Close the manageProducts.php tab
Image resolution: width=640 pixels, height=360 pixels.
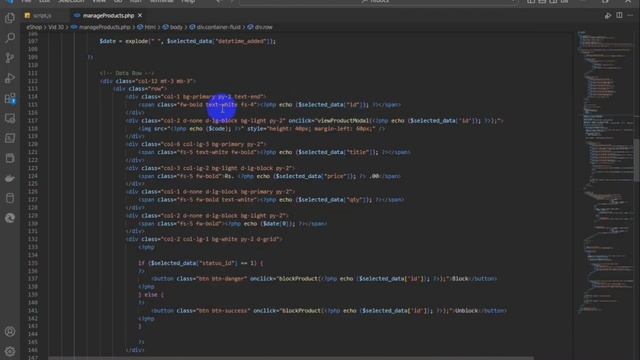(140, 16)
